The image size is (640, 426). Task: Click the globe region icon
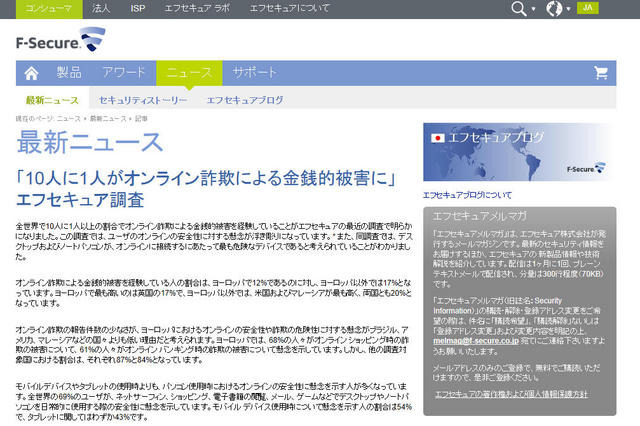pyautogui.click(x=554, y=9)
